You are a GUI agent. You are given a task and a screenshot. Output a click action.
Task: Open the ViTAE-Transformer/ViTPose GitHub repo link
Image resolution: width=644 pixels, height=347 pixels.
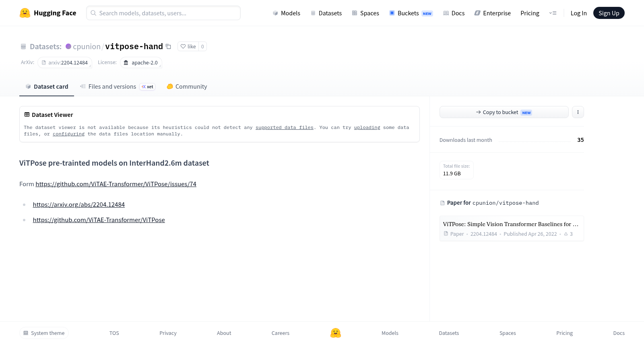point(99,220)
